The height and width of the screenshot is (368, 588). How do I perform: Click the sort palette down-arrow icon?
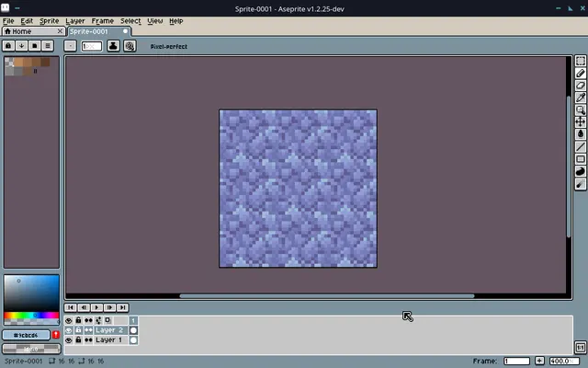(x=22, y=46)
